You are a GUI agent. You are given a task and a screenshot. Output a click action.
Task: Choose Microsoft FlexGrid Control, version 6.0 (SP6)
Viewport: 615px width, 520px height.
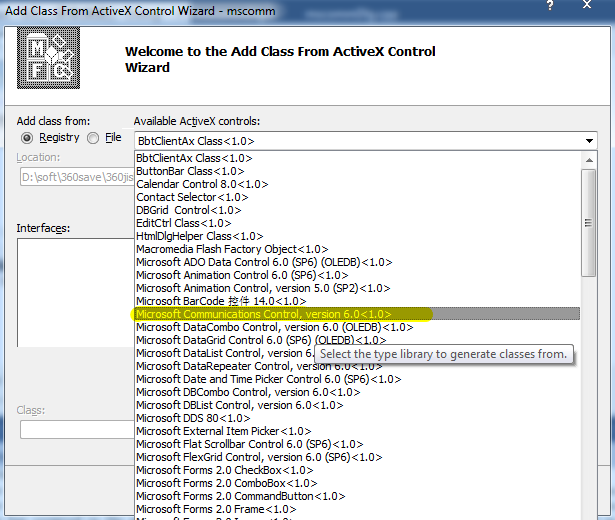point(357,457)
